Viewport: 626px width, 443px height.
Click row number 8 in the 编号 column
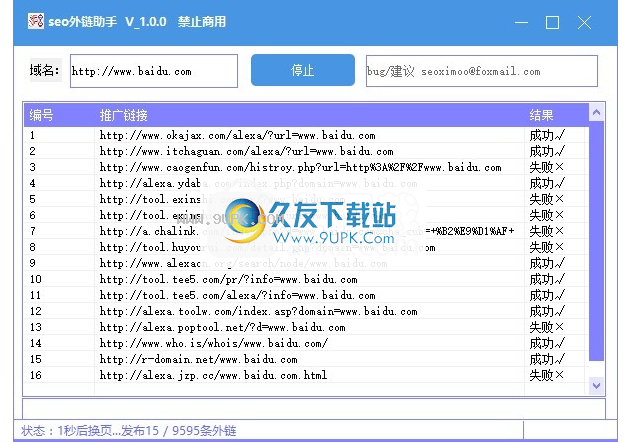[32, 247]
